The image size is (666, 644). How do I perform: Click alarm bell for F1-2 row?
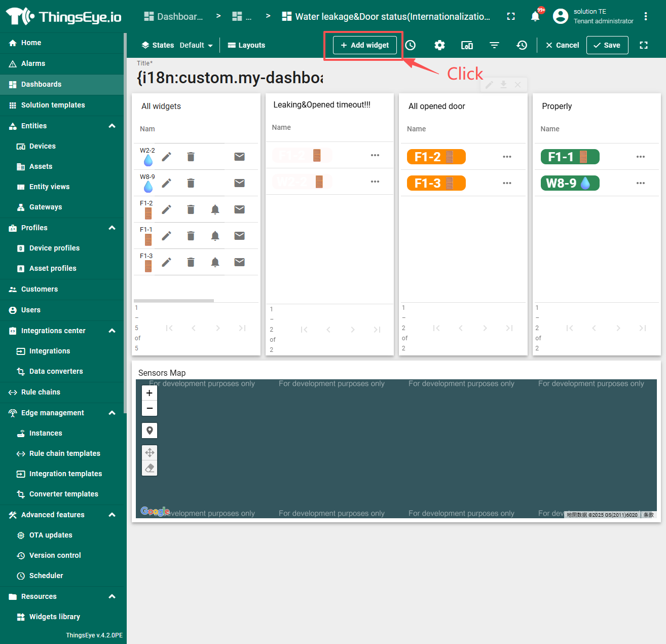215,209
